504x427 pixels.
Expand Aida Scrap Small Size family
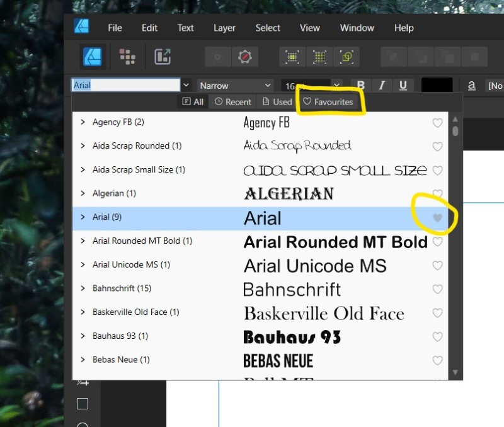pyautogui.click(x=83, y=169)
